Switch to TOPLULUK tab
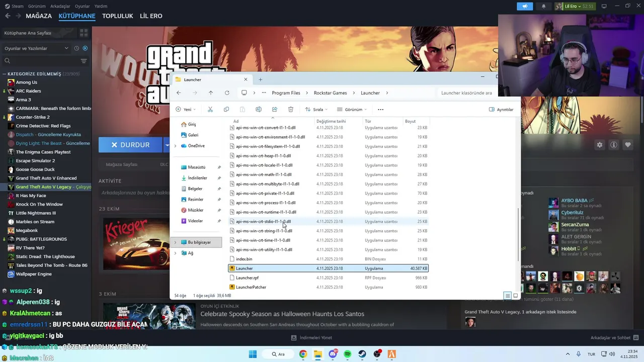 pyautogui.click(x=118, y=16)
